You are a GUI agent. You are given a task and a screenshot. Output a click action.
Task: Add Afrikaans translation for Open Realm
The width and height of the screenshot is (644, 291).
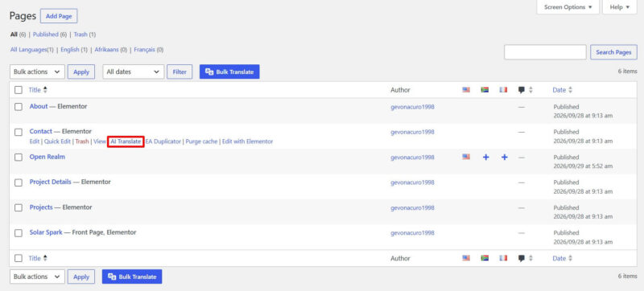[x=485, y=158]
